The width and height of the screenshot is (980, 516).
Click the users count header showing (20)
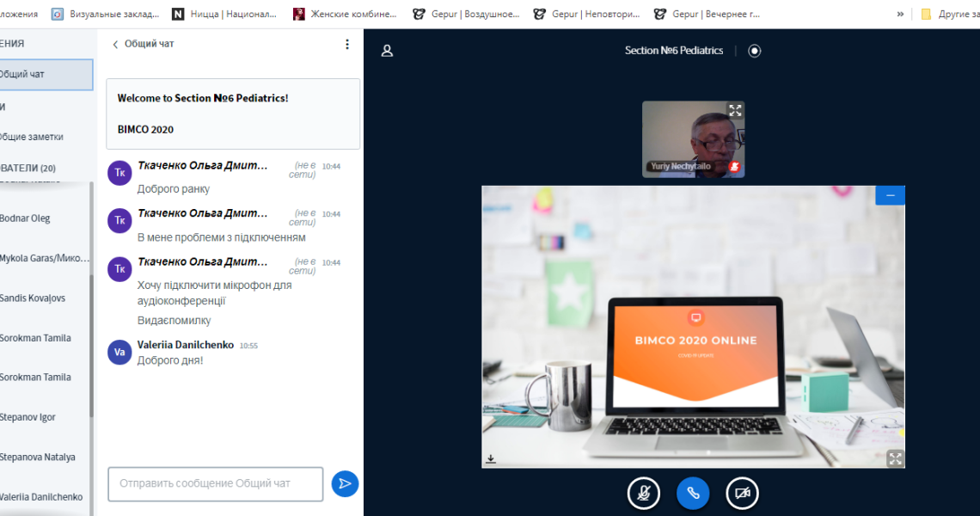pyautogui.click(x=28, y=169)
